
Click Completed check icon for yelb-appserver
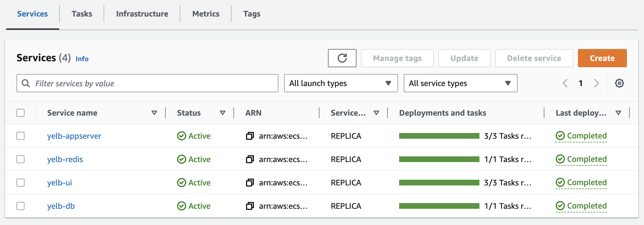click(560, 136)
